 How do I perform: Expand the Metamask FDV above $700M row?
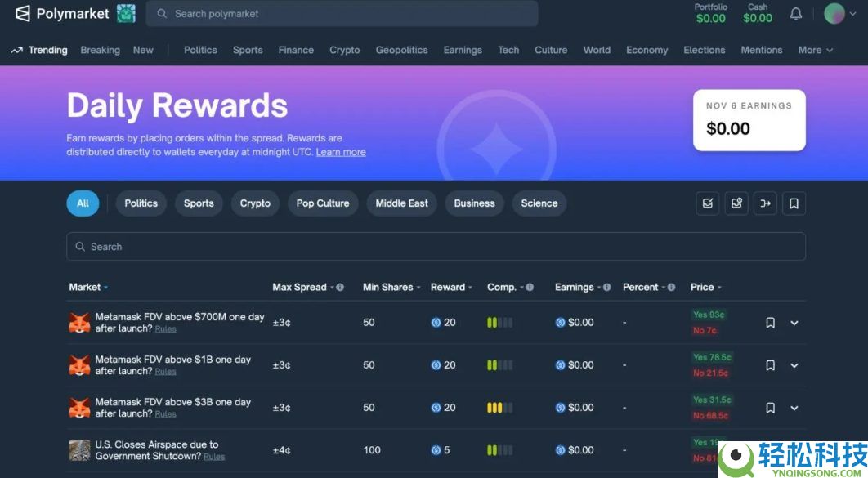click(x=794, y=323)
